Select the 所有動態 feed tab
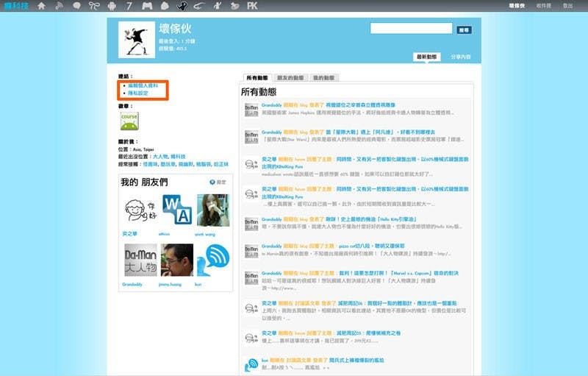Screen dimensions: 588x376 coord(257,78)
